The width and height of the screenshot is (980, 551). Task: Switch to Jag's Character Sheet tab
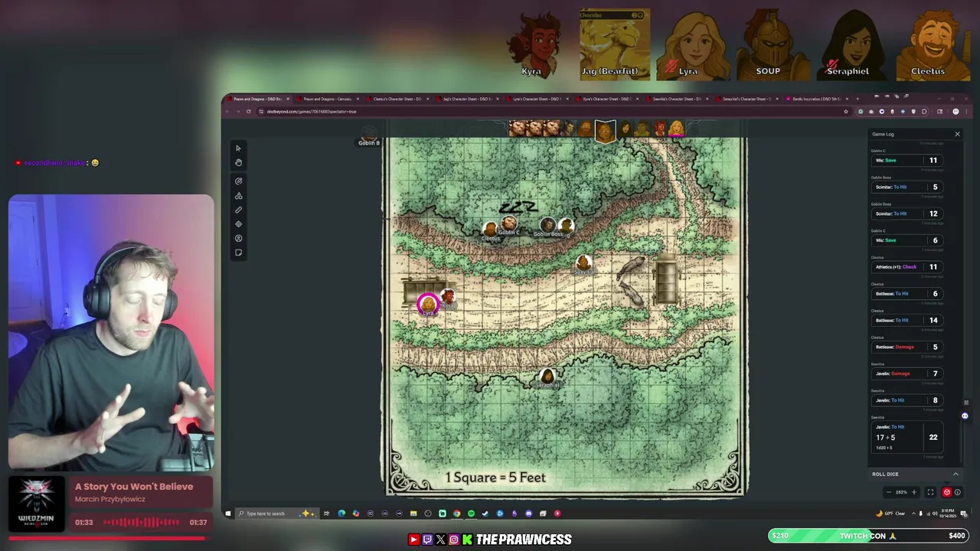(x=467, y=99)
